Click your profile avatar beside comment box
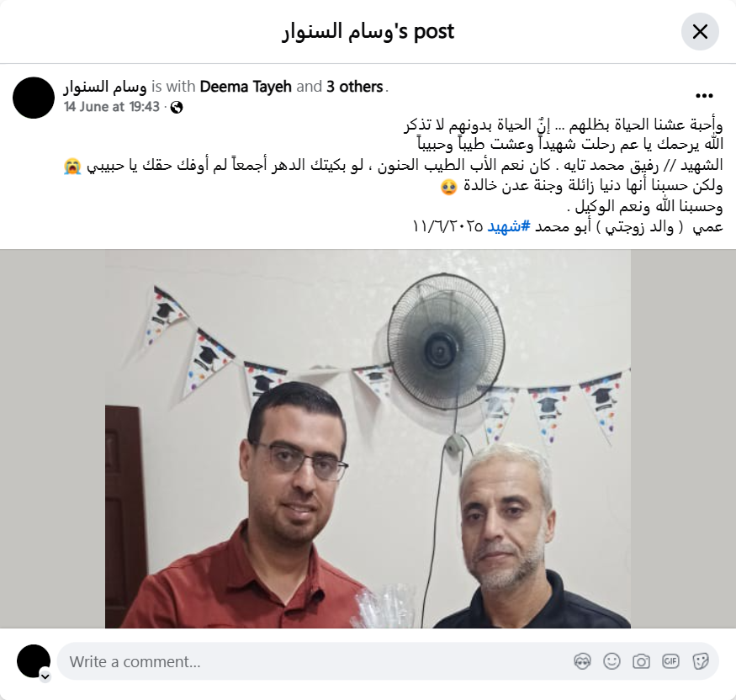Image resolution: width=736 pixels, height=700 pixels. point(34,661)
